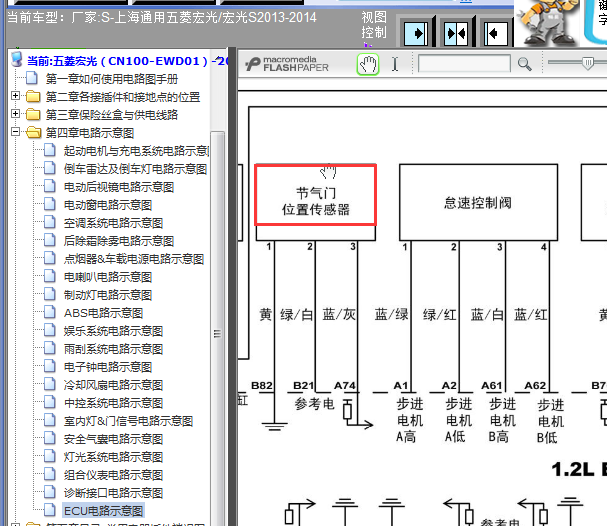Open 电喇叭电路示意图
Image resolution: width=607 pixels, height=526 pixels.
point(108,277)
